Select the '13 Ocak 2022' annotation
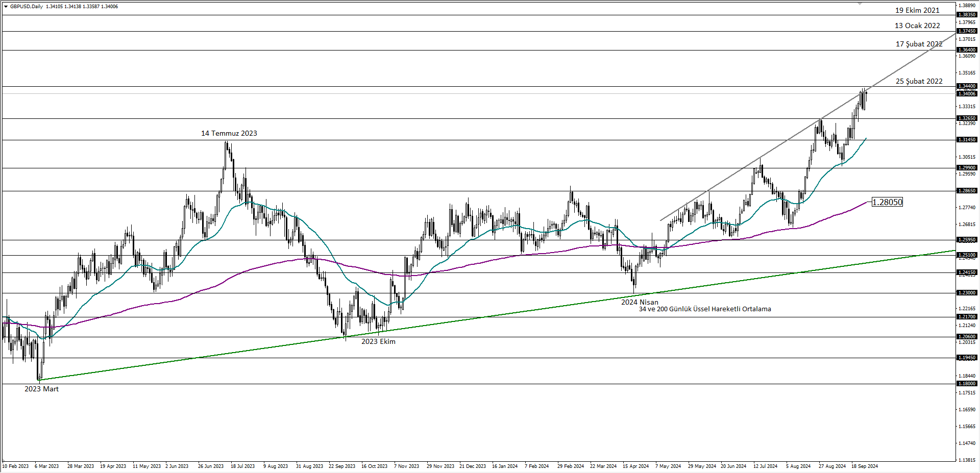 click(x=917, y=26)
